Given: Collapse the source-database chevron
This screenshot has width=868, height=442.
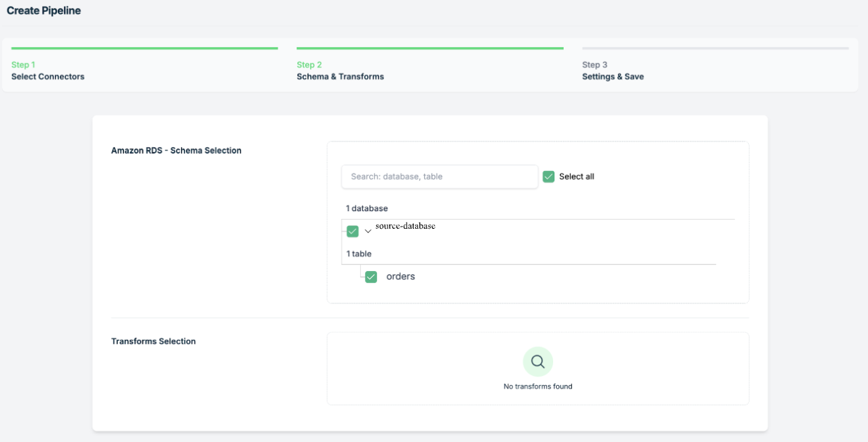Looking at the screenshot, I should coord(368,232).
